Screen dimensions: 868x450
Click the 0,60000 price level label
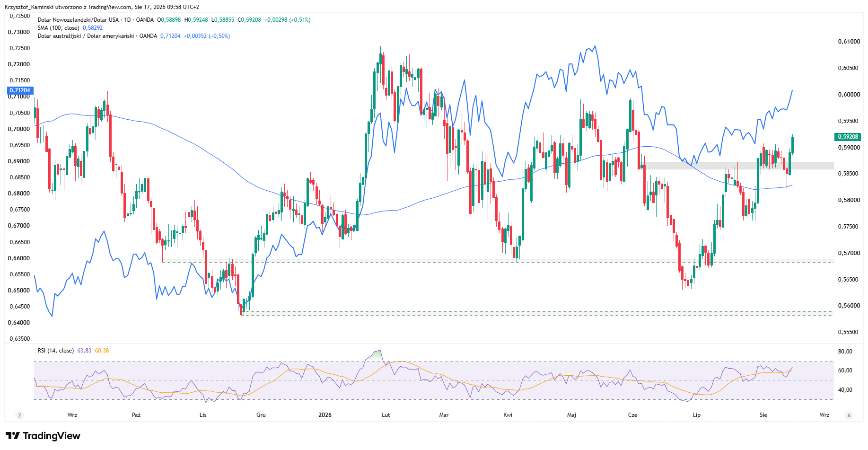point(849,95)
